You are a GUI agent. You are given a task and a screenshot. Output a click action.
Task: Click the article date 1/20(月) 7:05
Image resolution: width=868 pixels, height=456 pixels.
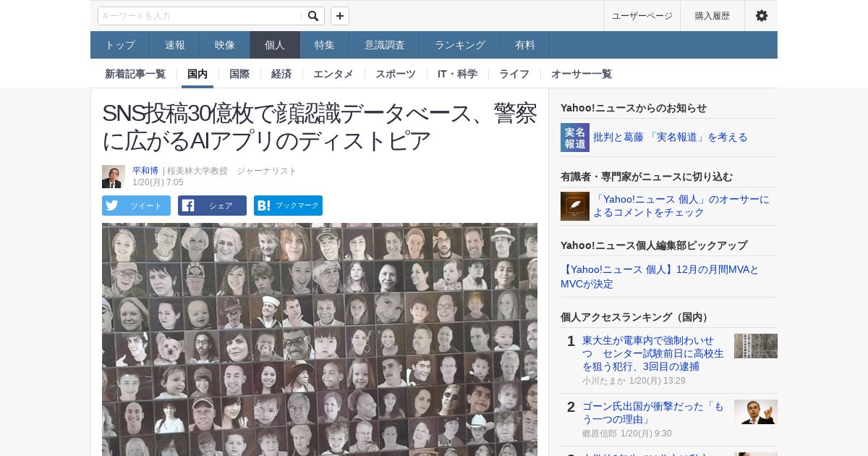pos(158,182)
